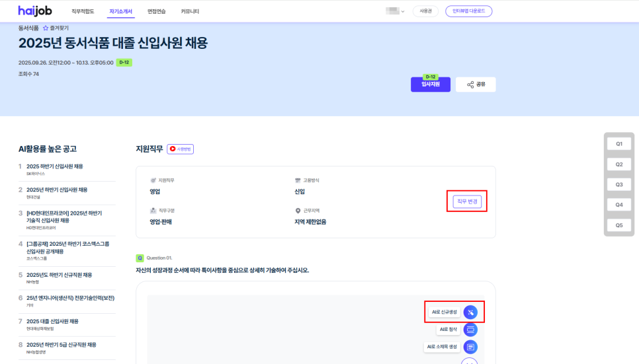This screenshot has width=639, height=364.
Task: Open the 직무적합도 menu
Action: coord(83,11)
